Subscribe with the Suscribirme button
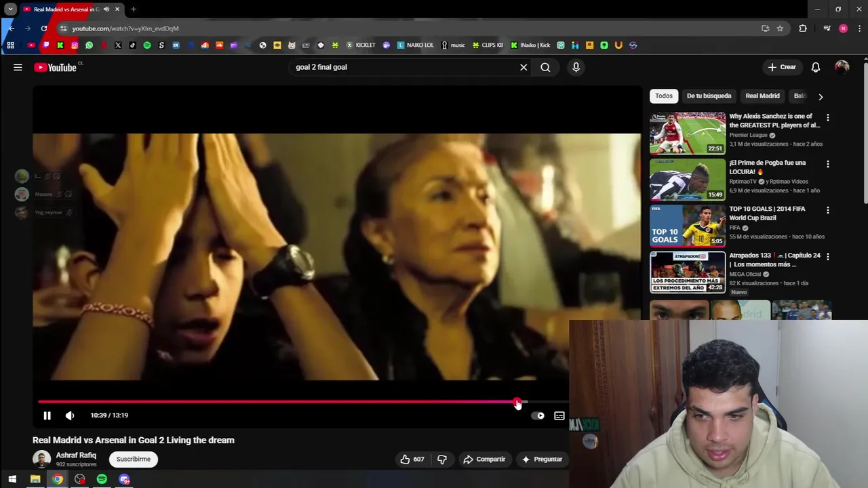 coord(133,459)
